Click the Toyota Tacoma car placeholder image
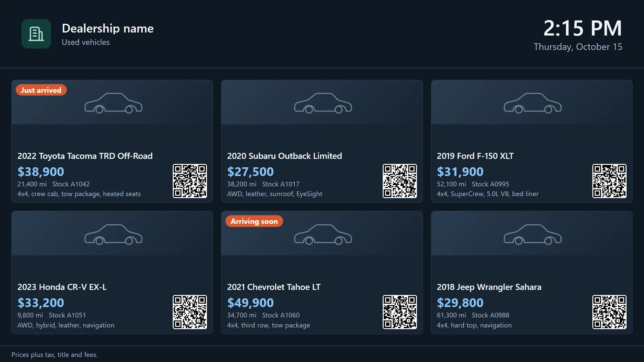644x362 pixels. point(112,102)
